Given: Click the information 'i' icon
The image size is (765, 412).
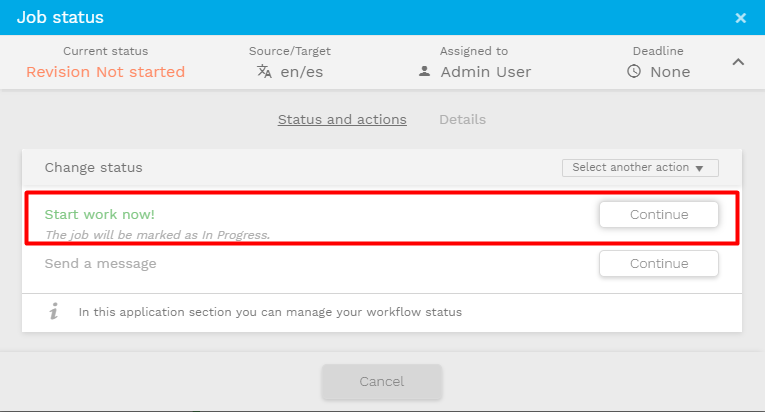Looking at the screenshot, I should coord(54,312).
